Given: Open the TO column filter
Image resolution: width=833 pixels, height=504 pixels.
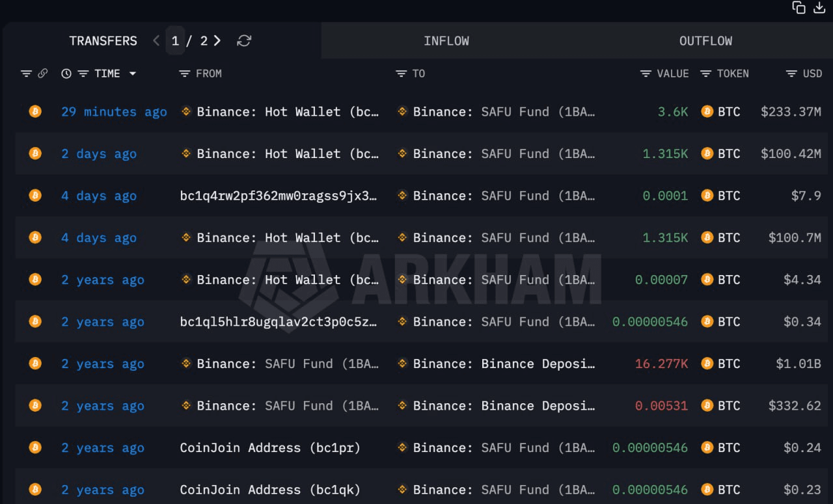Looking at the screenshot, I should 402,73.
